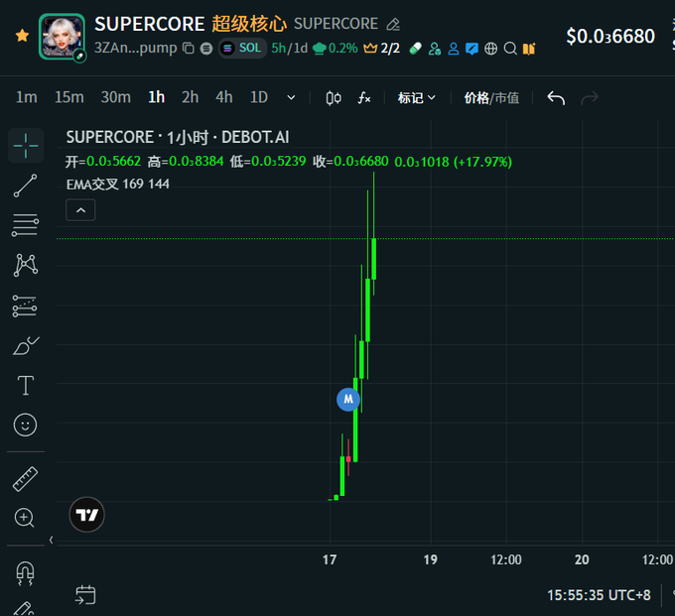Select the ruler measure tool
Image resolution: width=675 pixels, height=616 pixels.
25,479
